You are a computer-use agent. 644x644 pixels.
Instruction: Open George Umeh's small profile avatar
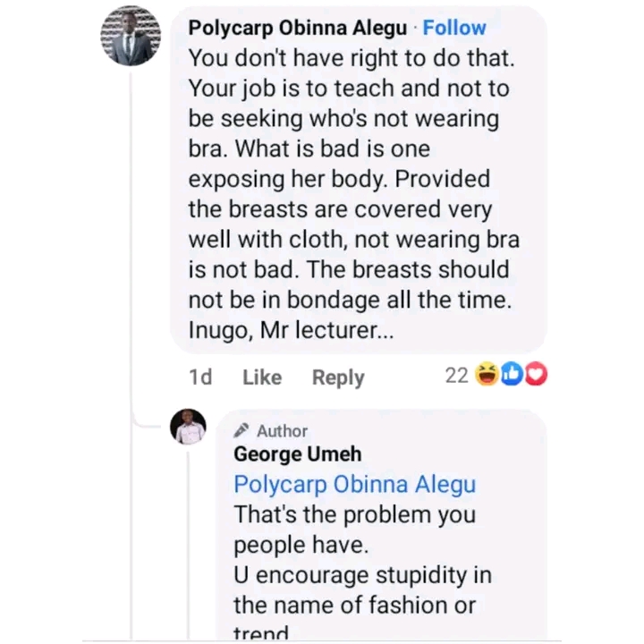188,428
